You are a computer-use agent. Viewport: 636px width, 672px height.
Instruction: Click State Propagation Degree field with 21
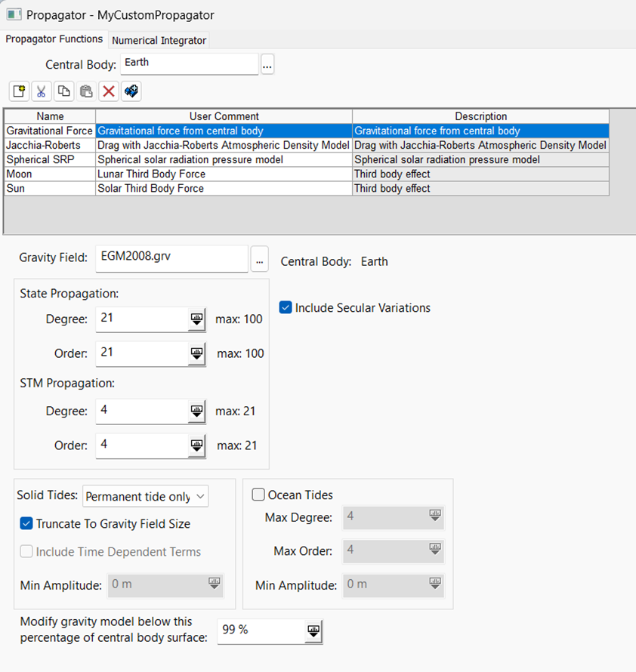pos(142,319)
